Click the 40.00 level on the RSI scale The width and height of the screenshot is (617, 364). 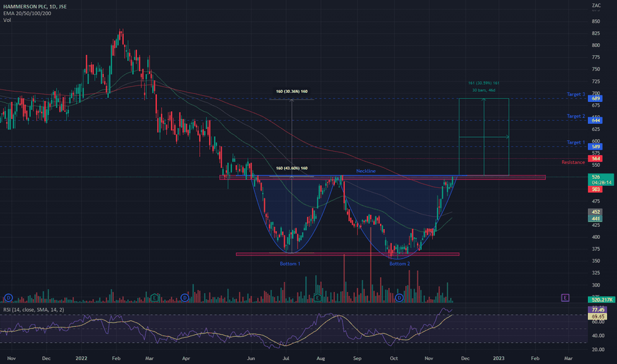(x=598, y=336)
